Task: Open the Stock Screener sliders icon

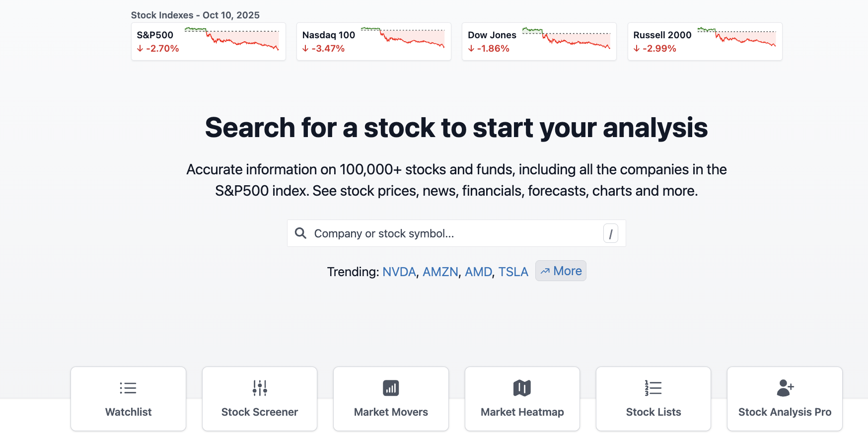Action: [x=259, y=388]
